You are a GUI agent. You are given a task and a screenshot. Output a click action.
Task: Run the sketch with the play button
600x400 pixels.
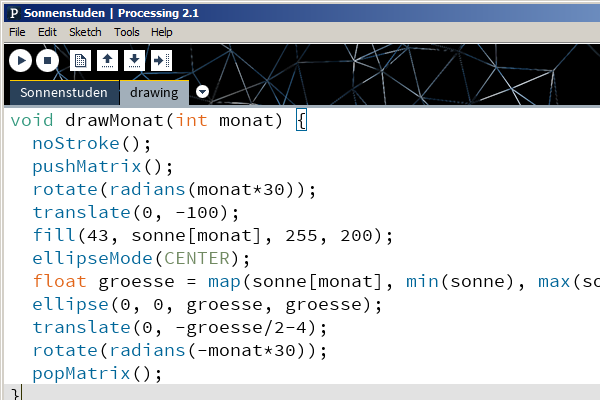20,60
